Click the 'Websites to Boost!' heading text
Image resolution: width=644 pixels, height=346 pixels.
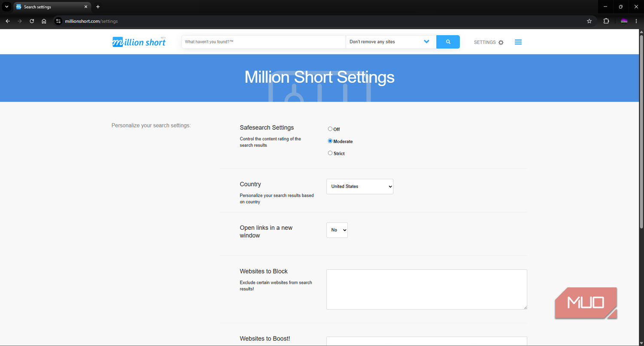[x=265, y=338]
